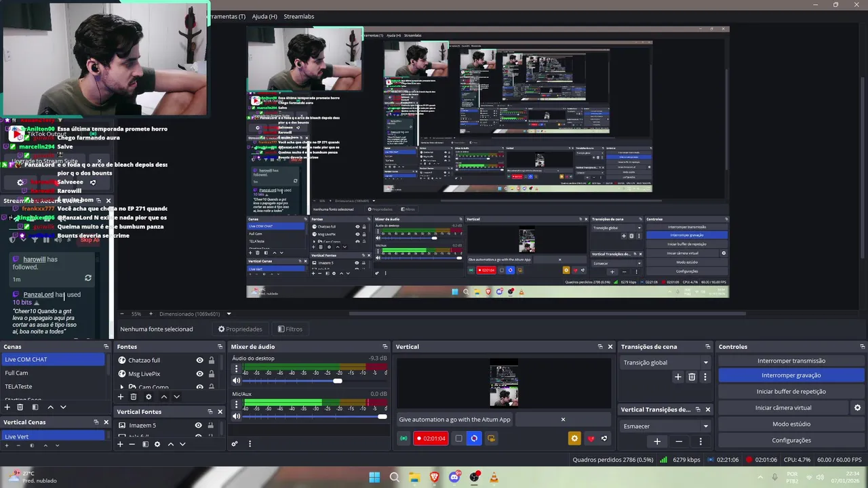
Task: Remove vertical transition with minus button
Action: [x=679, y=441]
